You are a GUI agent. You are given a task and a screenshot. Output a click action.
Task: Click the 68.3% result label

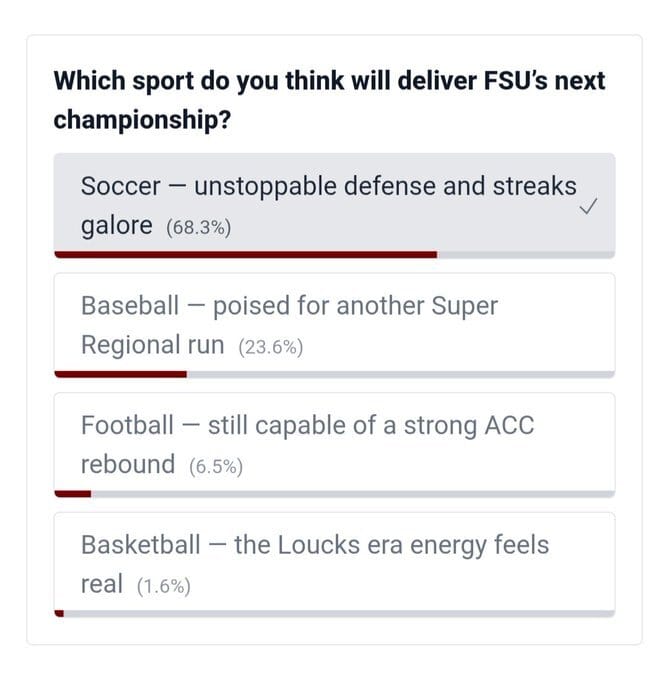pos(199,228)
